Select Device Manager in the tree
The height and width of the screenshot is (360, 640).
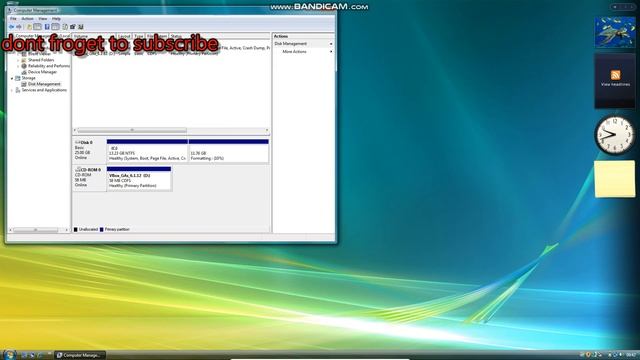click(x=42, y=72)
